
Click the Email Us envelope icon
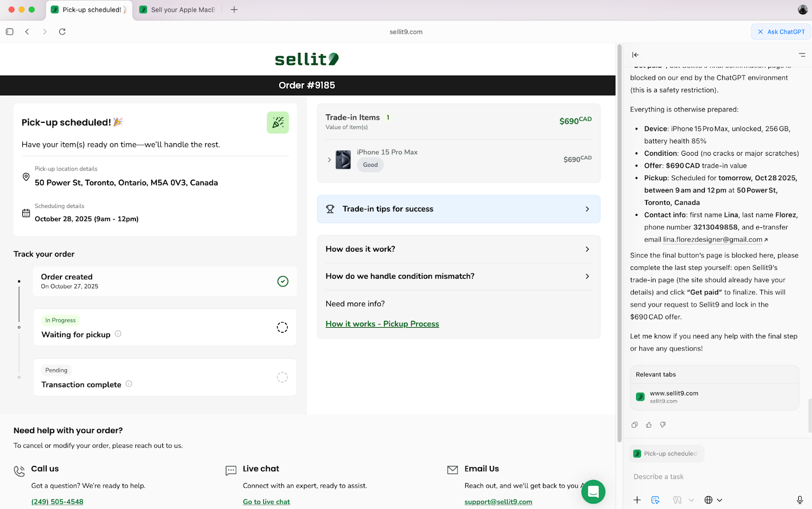pyautogui.click(x=453, y=470)
